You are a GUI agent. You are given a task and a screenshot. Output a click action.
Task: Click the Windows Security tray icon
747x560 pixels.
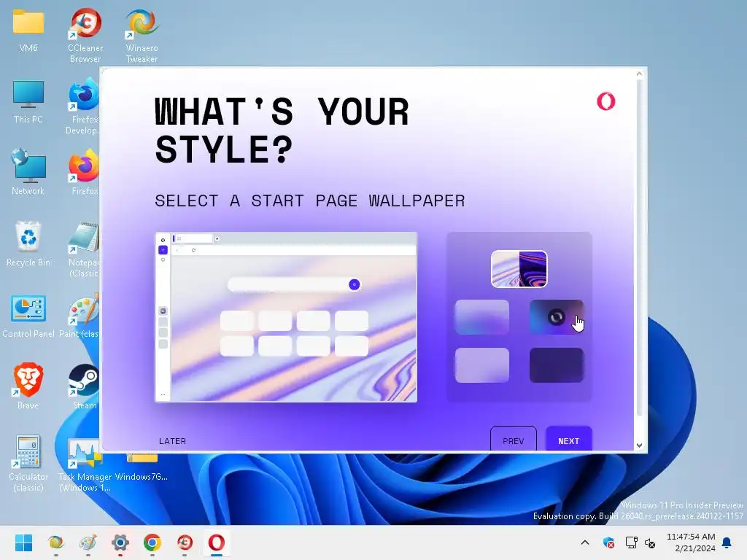(608, 542)
